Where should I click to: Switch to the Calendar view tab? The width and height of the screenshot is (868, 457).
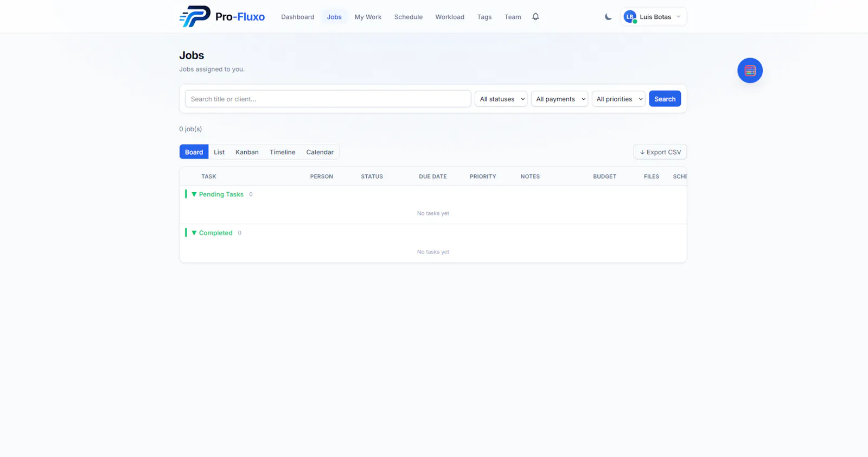(x=320, y=152)
